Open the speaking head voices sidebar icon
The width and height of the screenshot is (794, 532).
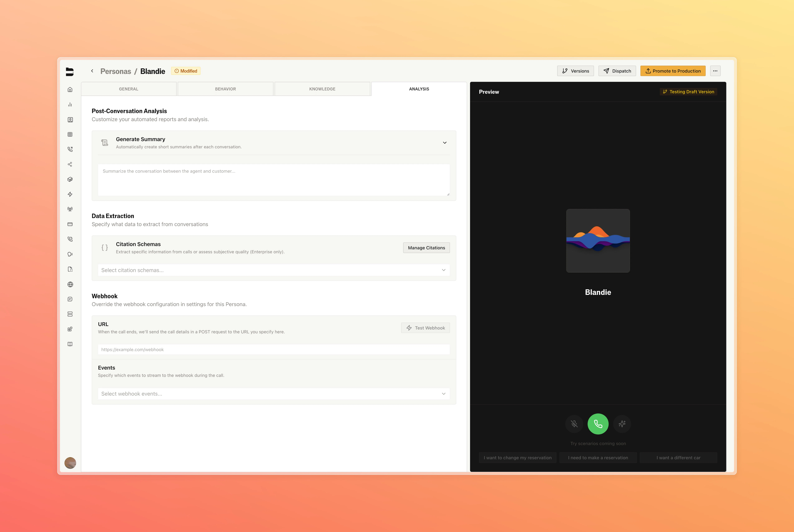coord(70,254)
